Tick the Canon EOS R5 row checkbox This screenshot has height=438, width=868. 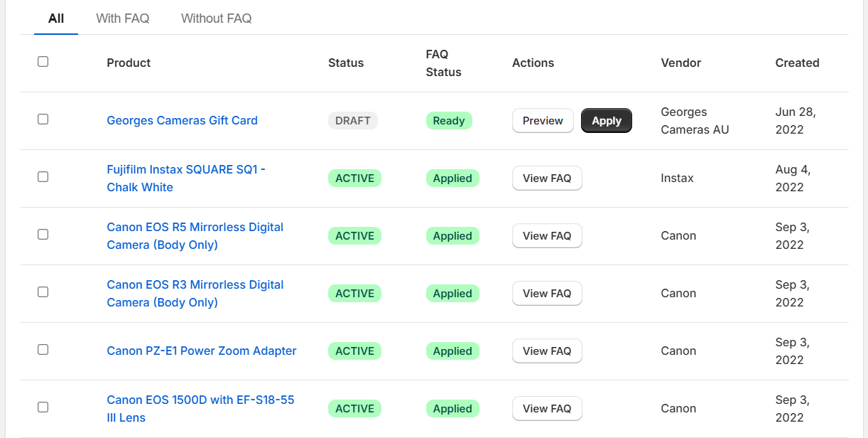[43, 235]
